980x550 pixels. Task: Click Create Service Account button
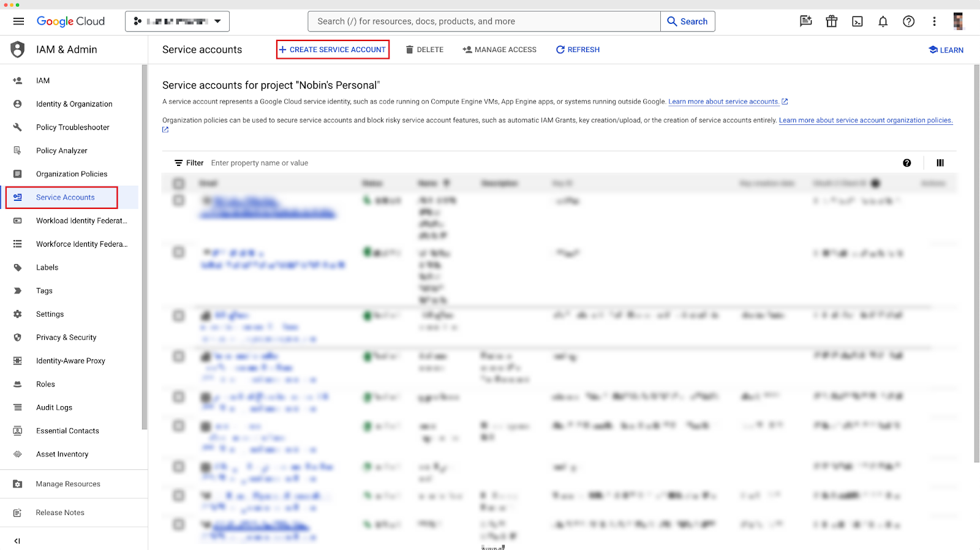click(333, 50)
